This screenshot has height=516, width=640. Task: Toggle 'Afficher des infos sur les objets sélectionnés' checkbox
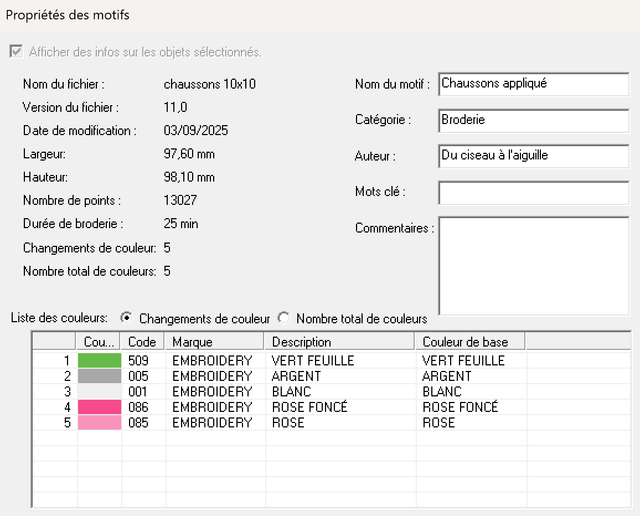coord(16,52)
